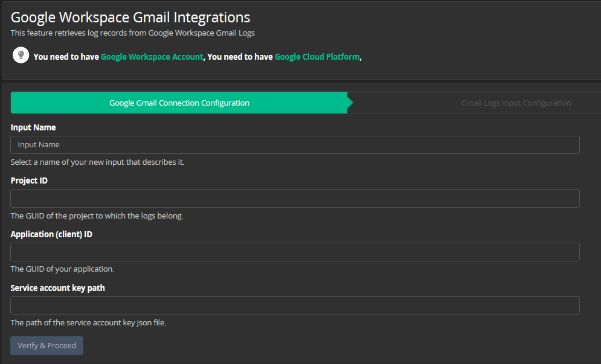Click the Application (client) ID label
The width and height of the screenshot is (601, 364).
click(x=51, y=234)
